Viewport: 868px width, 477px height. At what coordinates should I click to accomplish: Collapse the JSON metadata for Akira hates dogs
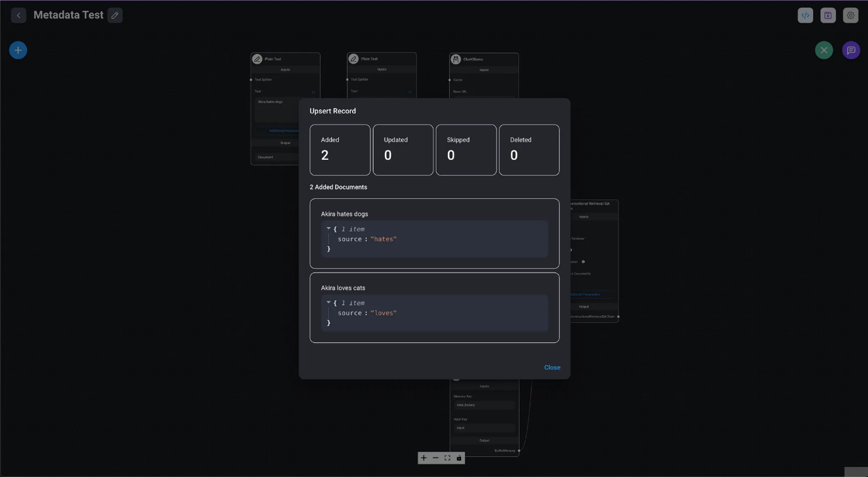point(328,228)
